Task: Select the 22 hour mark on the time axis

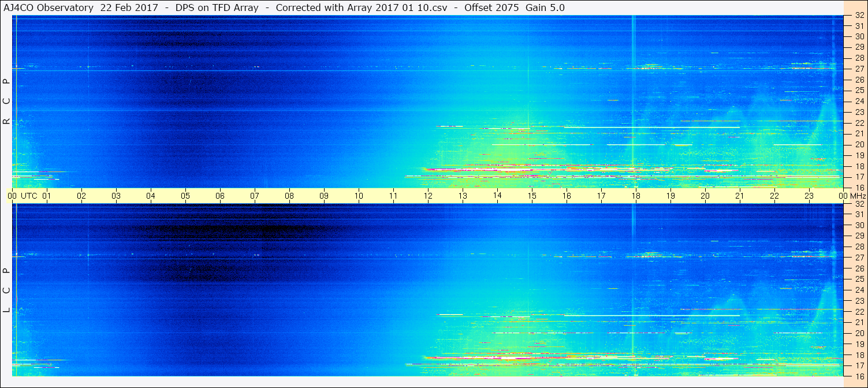Action: tap(774, 196)
